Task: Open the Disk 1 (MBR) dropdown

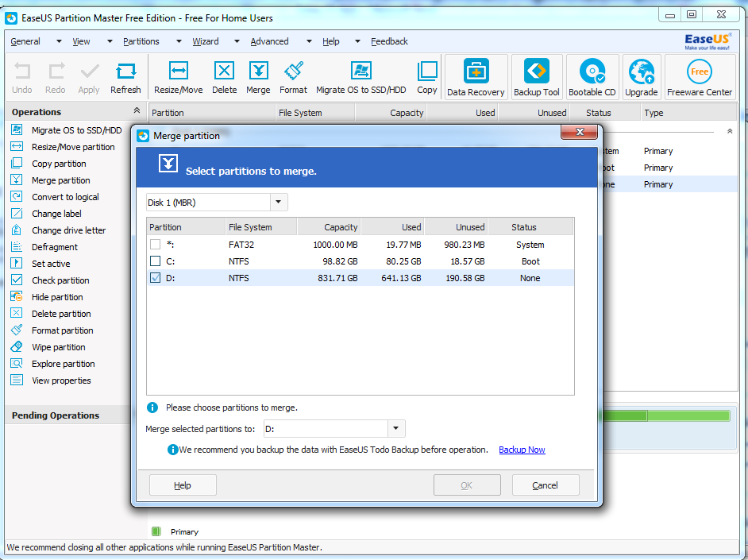Action: coord(279,203)
